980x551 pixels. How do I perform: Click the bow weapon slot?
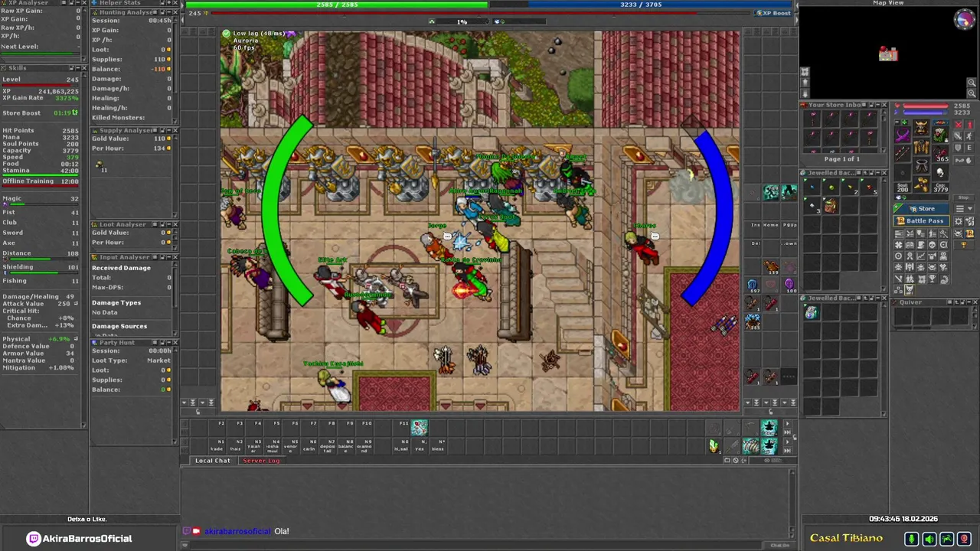point(903,154)
